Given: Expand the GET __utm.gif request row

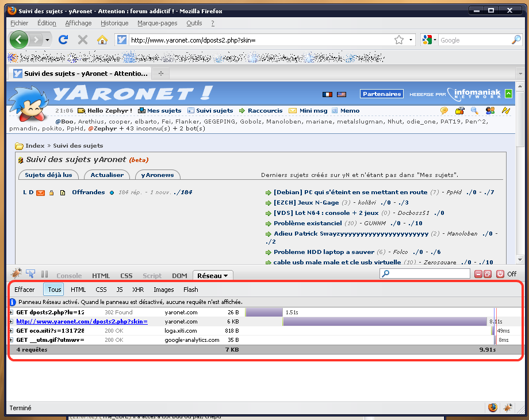Looking at the screenshot, I should [11, 340].
